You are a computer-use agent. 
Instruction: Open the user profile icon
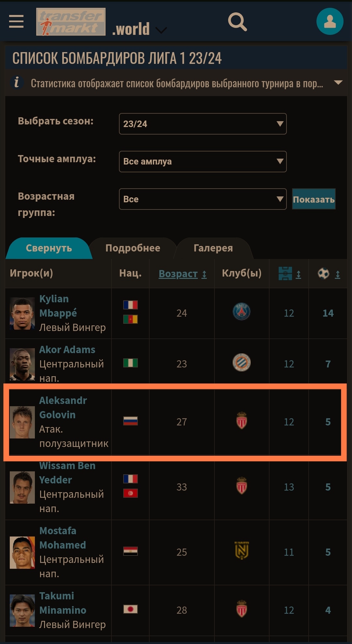point(330,21)
